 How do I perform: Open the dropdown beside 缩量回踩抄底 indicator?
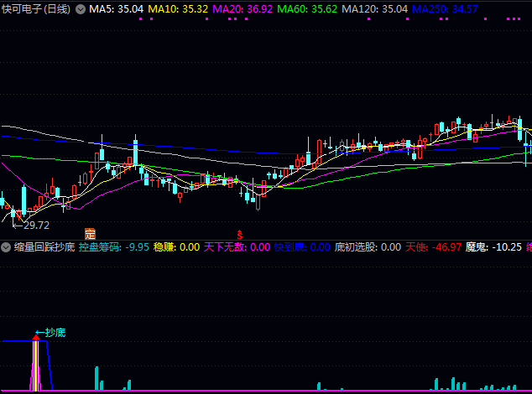click(x=6, y=247)
